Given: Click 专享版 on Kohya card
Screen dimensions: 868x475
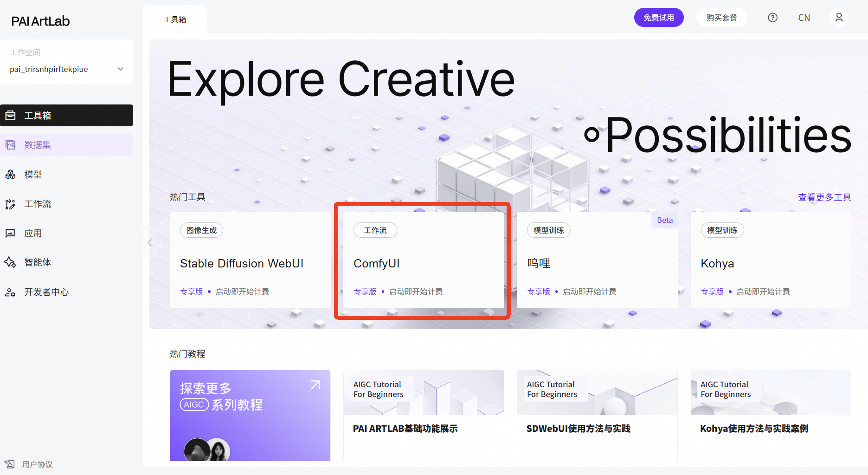Looking at the screenshot, I should 712,292.
